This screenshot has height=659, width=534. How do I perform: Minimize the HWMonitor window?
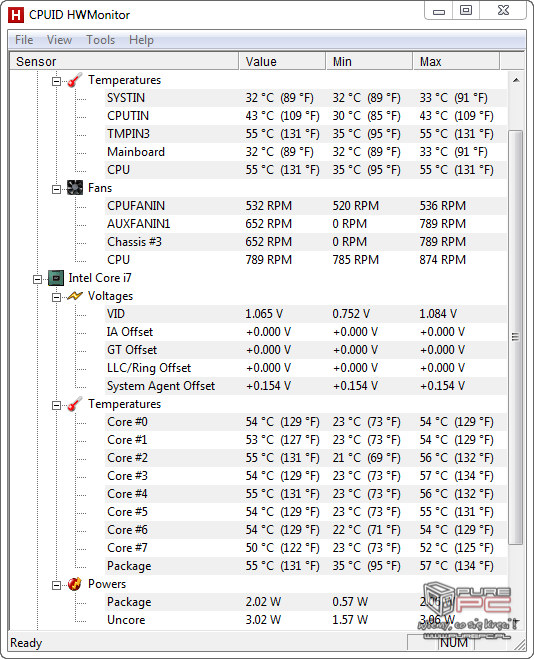(439, 11)
